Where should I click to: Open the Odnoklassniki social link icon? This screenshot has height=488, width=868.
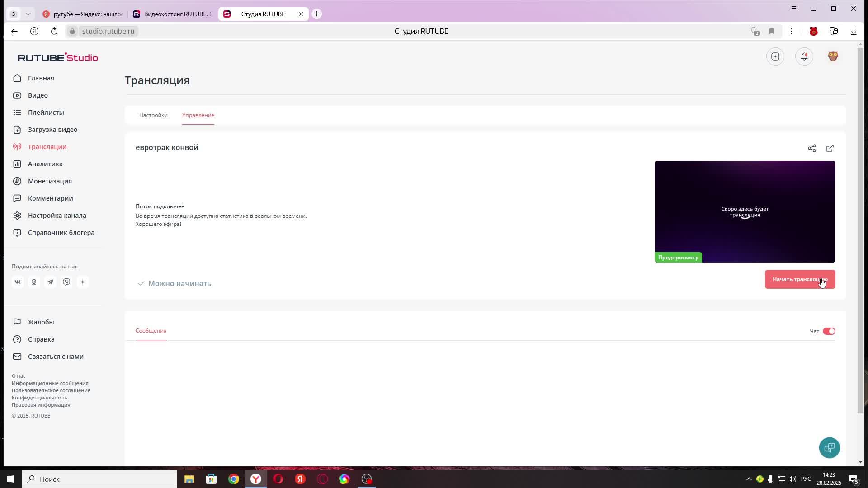point(34,282)
